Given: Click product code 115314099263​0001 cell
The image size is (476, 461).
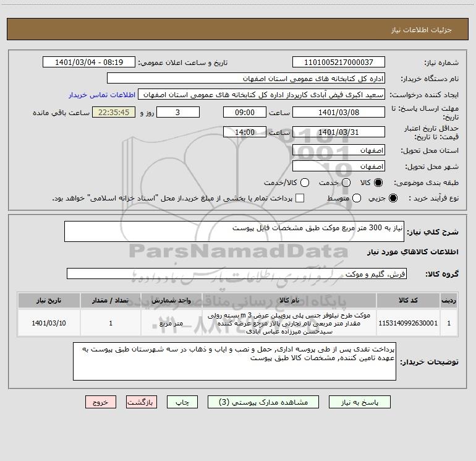Looking at the screenshot, I should coord(408,323).
